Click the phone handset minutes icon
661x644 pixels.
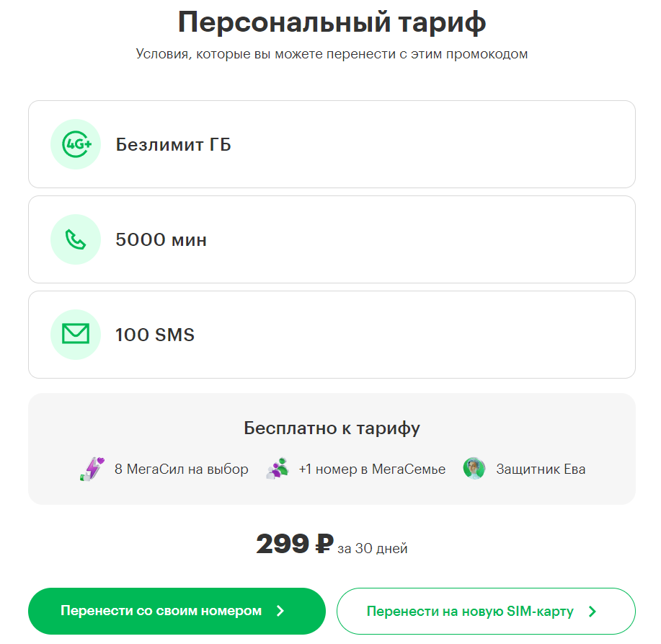75,239
